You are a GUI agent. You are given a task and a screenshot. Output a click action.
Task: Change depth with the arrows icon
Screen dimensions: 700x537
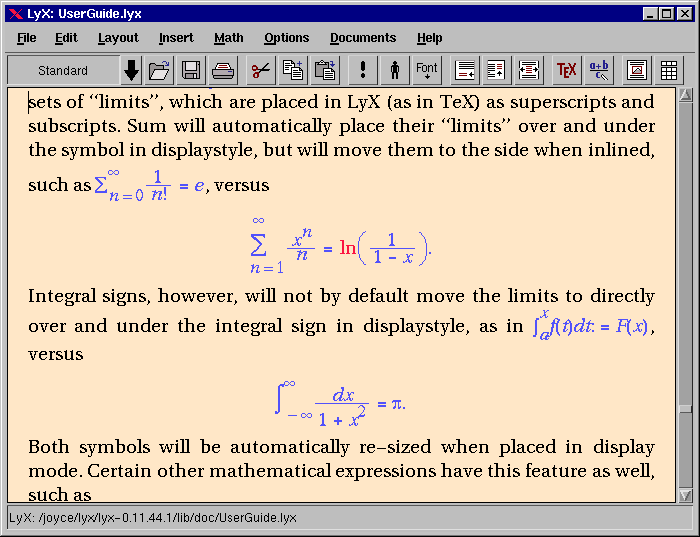click(x=529, y=70)
